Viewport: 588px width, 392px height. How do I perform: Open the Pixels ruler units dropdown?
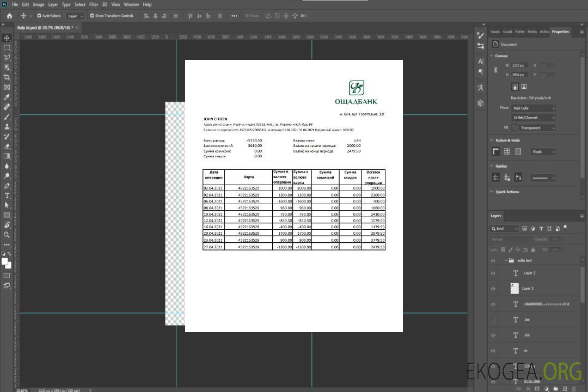pos(543,152)
